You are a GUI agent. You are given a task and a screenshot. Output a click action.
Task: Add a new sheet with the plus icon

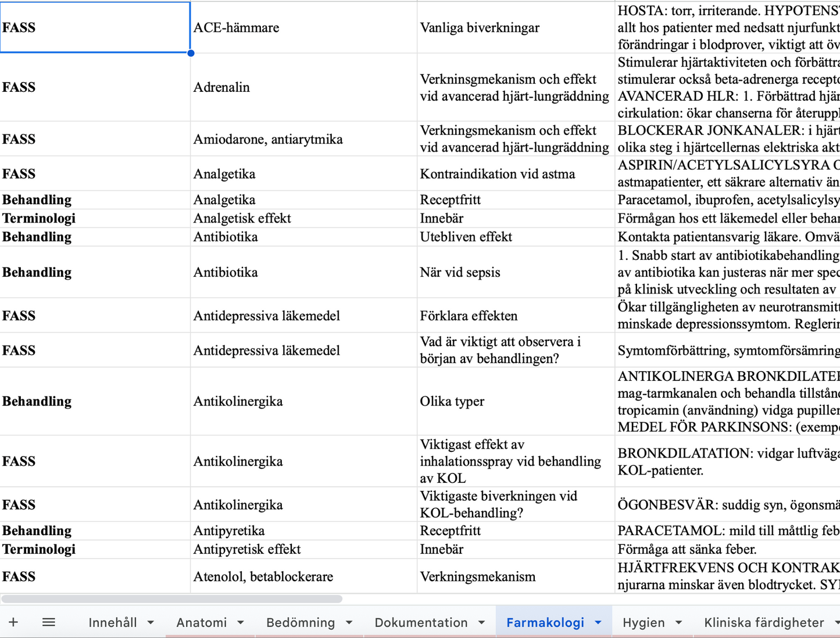13,622
